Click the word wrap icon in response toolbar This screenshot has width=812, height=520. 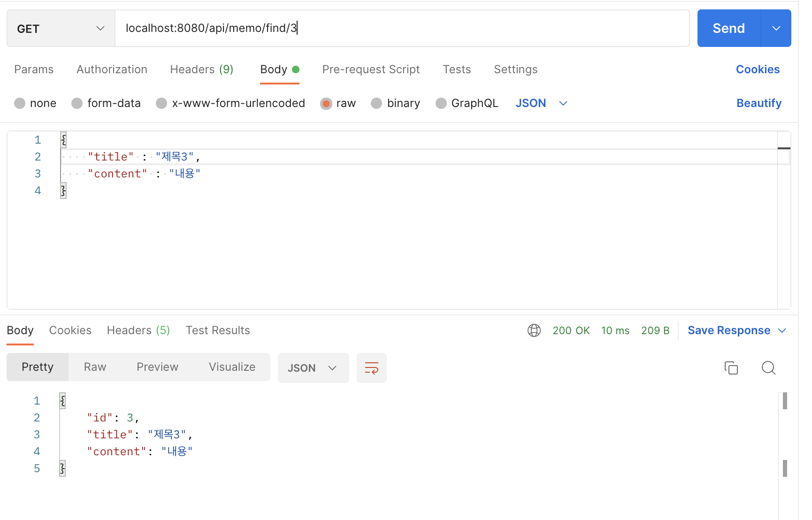pos(371,368)
